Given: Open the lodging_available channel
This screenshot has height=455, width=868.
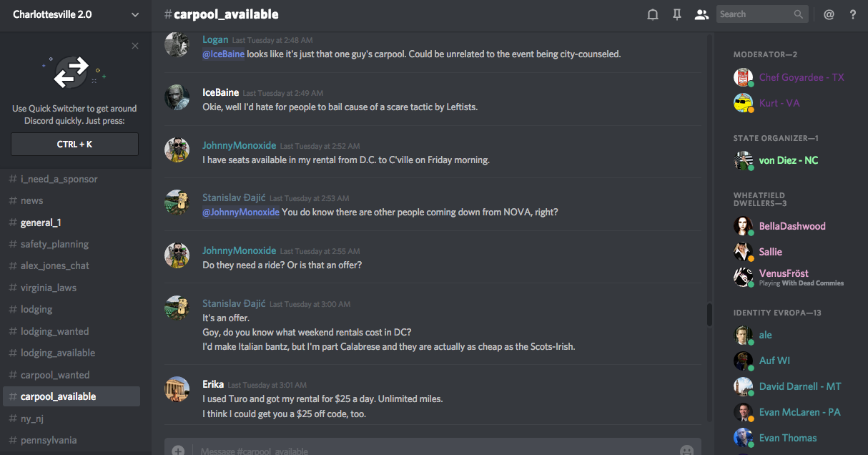Looking at the screenshot, I should pyautogui.click(x=58, y=353).
